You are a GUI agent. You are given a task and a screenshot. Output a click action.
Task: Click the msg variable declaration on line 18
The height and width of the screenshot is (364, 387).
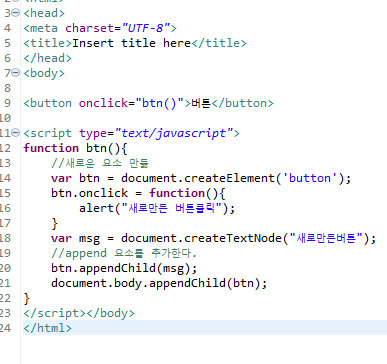[x=75, y=239]
